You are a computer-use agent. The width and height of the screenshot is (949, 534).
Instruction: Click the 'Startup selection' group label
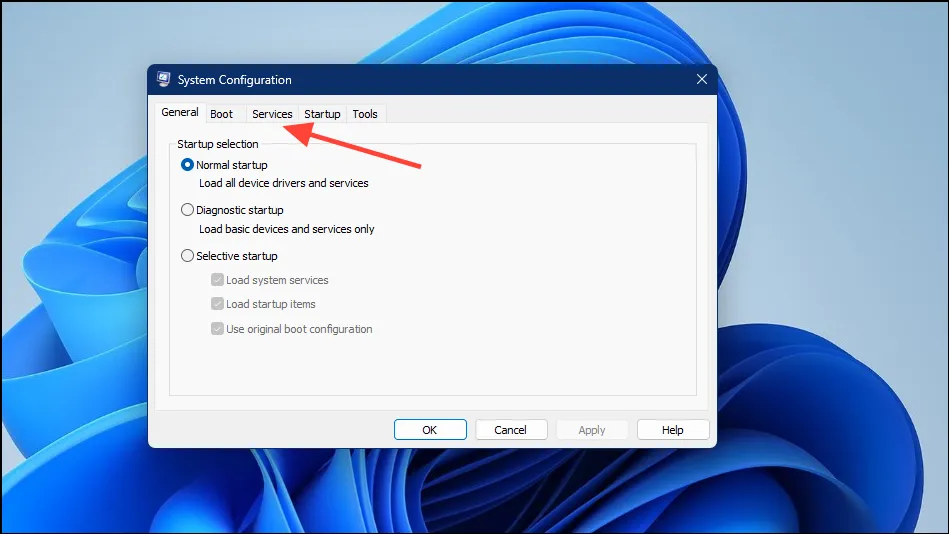(218, 144)
